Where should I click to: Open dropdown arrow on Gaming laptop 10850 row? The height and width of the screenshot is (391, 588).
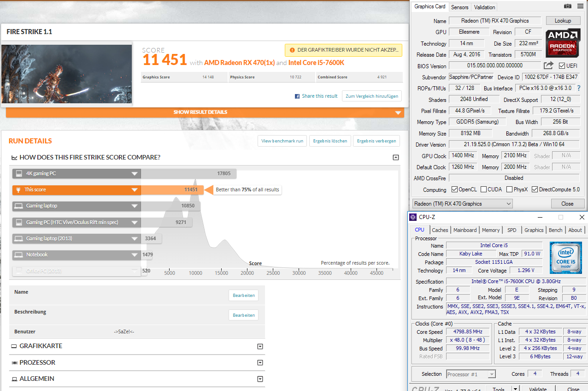(x=135, y=206)
